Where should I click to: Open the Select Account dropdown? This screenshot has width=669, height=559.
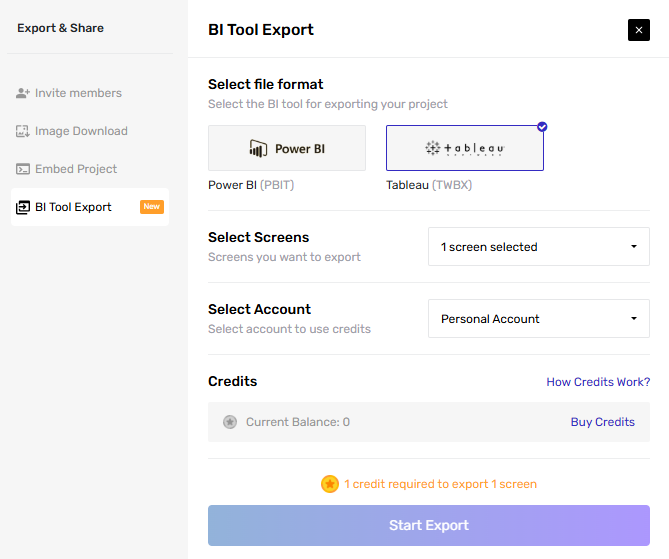tap(538, 319)
